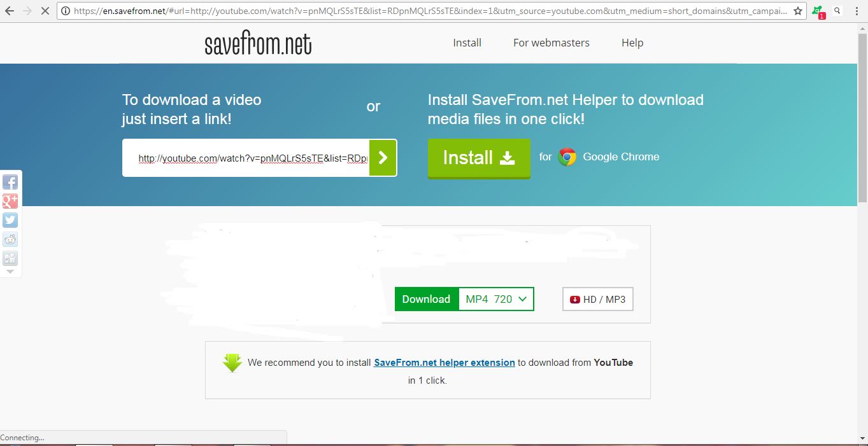The image size is (868, 446).
Task: Click the magnifier extension icon in toolbar
Action: [x=837, y=11]
